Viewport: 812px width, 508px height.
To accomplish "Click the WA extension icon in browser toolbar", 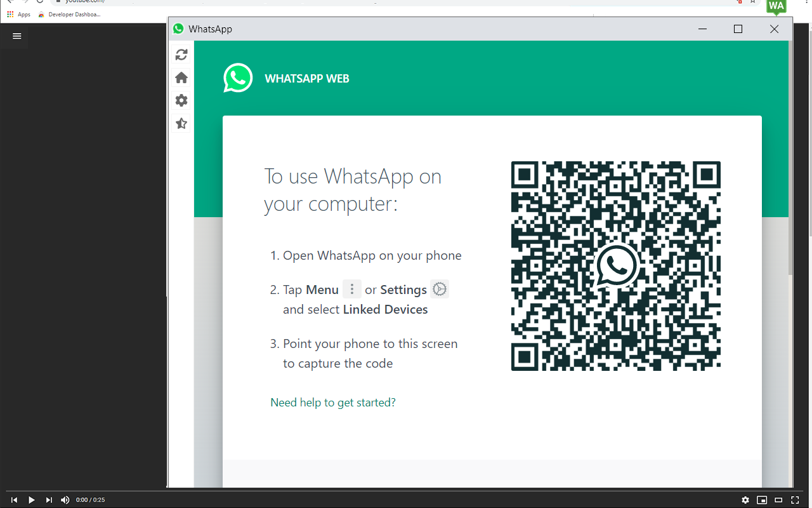I will click(776, 7).
